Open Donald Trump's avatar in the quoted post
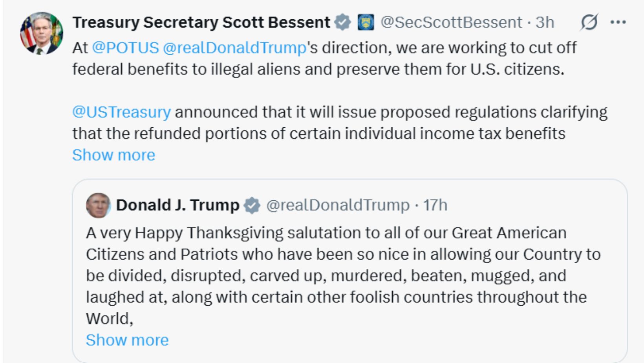The width and height of the screenshot is (644, 363). click(x=98, y=205)
